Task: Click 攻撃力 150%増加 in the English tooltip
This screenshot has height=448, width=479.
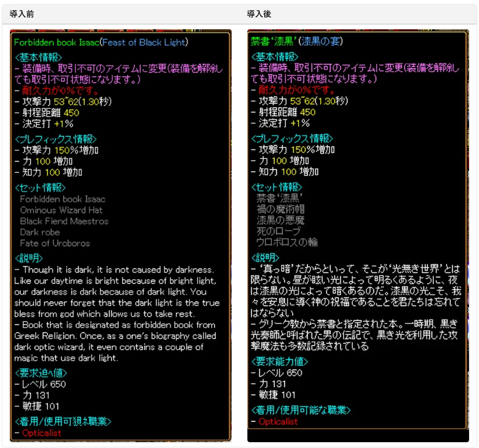Action: (x=56, y=150)
